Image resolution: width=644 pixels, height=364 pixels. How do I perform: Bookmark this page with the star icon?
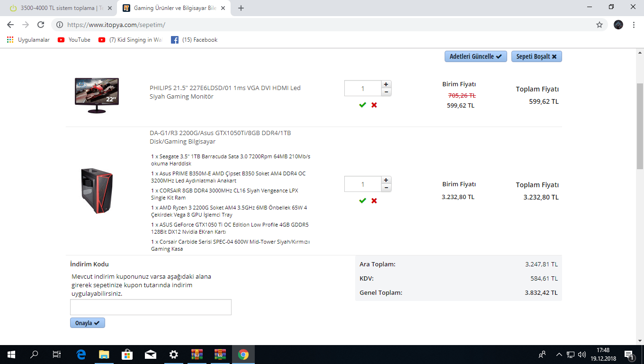[599, 25]
